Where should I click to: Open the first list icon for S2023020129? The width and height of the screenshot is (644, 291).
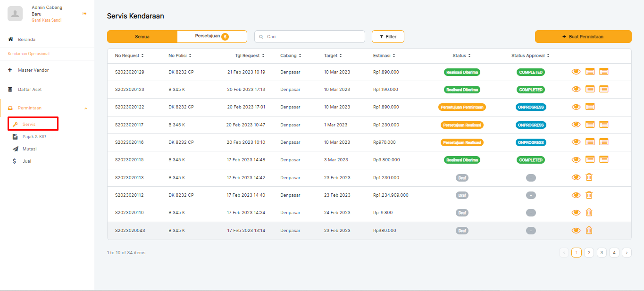pyautogui.click(x=590, y=72)
